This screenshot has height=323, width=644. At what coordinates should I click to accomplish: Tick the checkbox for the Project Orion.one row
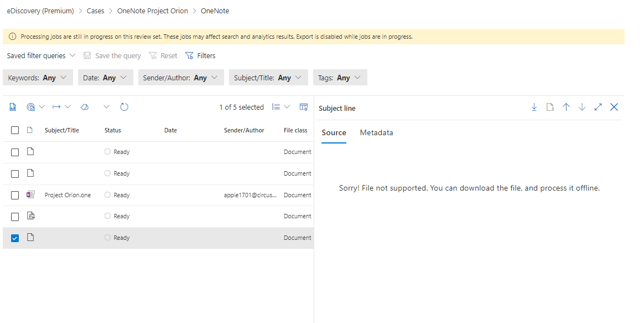(15, 195)
